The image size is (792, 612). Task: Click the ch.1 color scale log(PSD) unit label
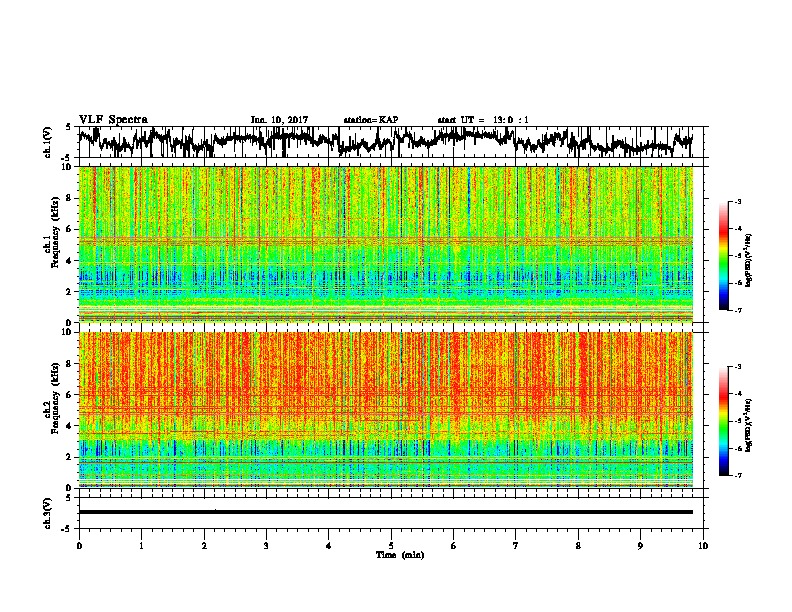point(749,261)
